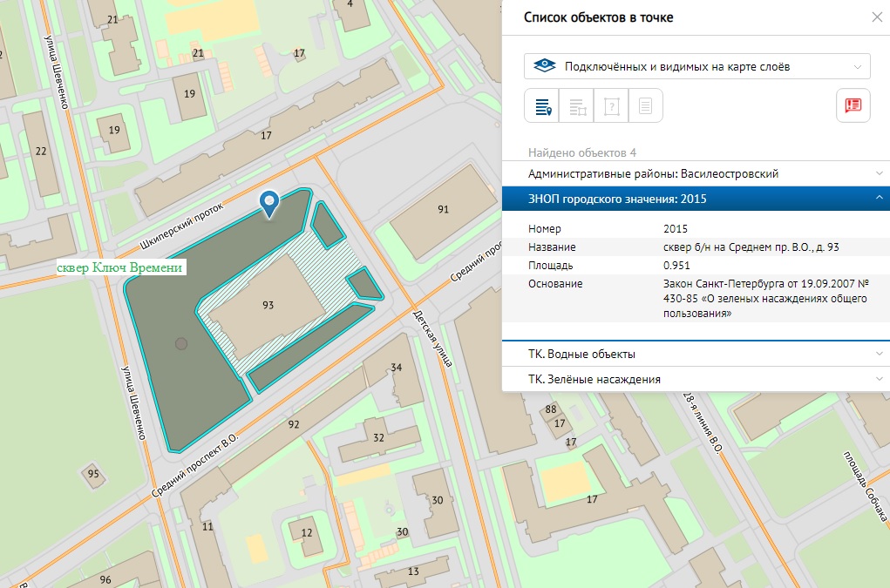Expand ТК. Зелёные насаждения section

click(x=696, y=379)
